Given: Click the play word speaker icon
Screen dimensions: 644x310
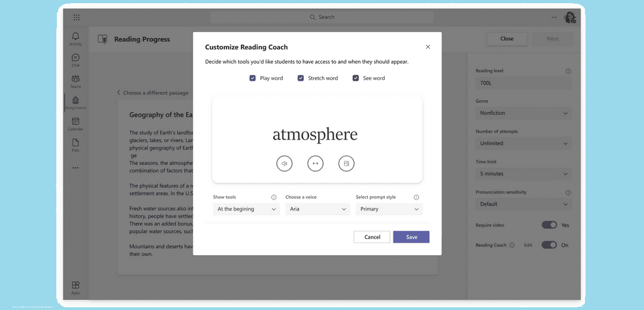Looking at the screenshot, I should coord(284,163).
